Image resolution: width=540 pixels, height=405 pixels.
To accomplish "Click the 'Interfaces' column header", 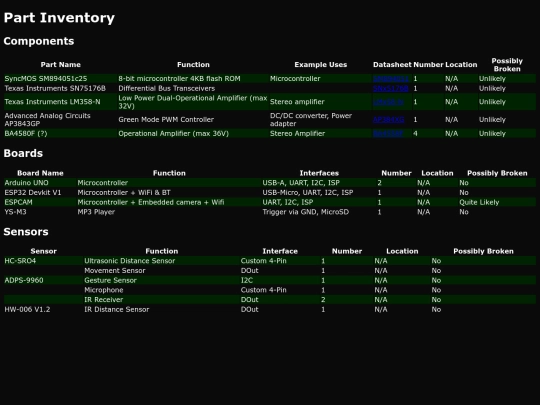I will coord(319,173).
